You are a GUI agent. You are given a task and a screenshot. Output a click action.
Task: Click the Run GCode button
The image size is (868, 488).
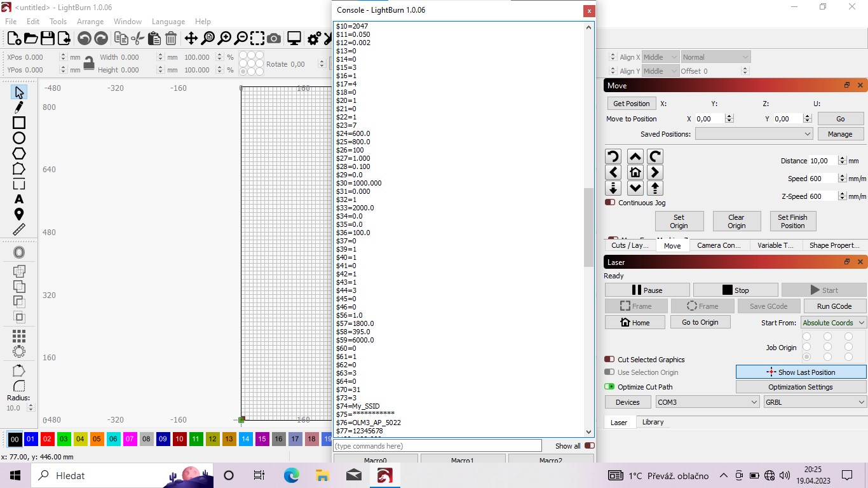tap(834, 306)
